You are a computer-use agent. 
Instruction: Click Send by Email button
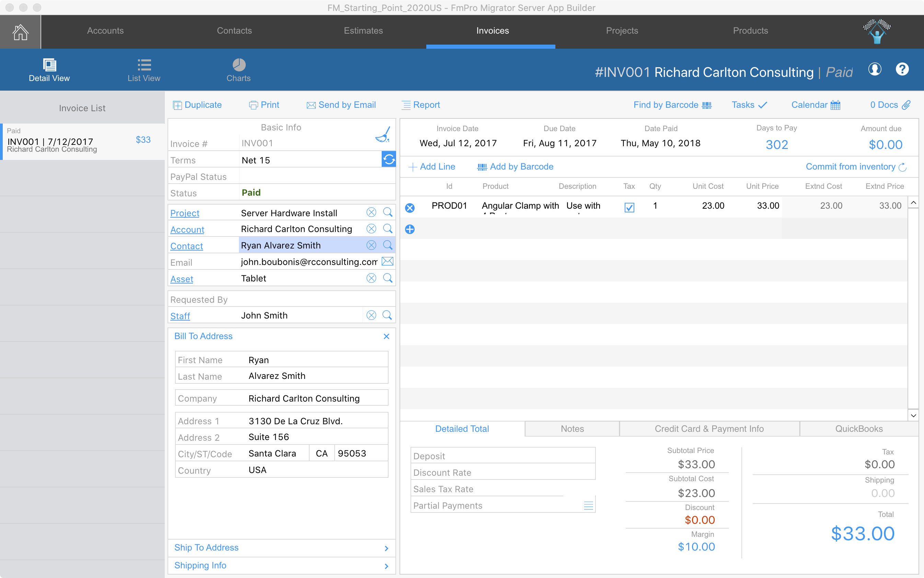341,105
